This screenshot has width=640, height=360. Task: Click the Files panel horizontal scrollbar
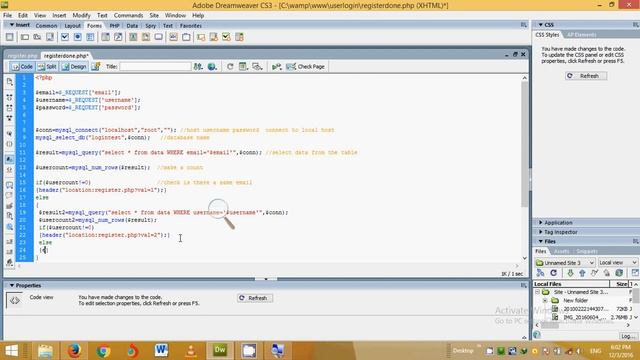point(582,325)
